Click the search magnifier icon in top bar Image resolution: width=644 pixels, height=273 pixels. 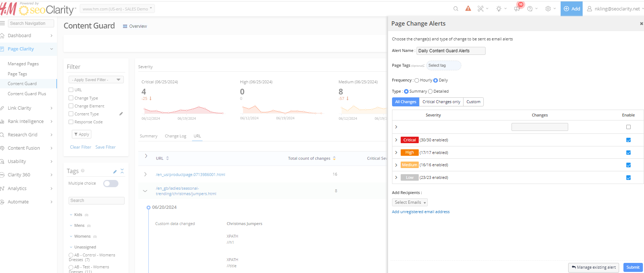[x=456, y=9]
